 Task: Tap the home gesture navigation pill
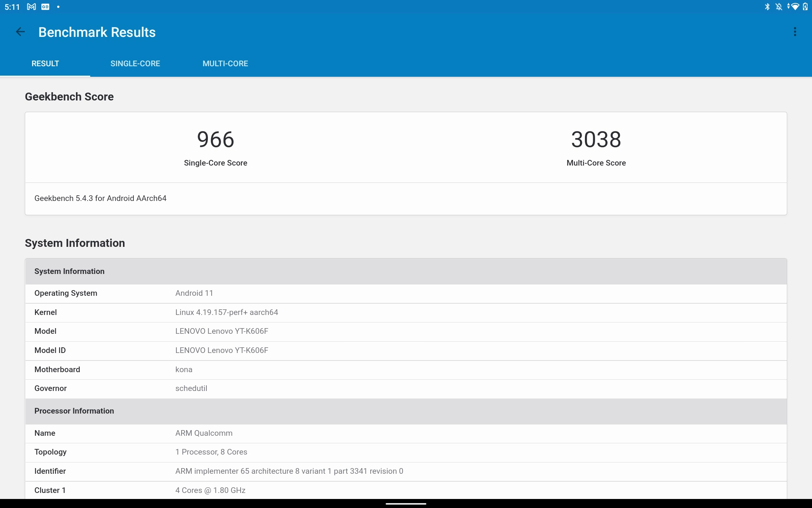coord(406,503)
